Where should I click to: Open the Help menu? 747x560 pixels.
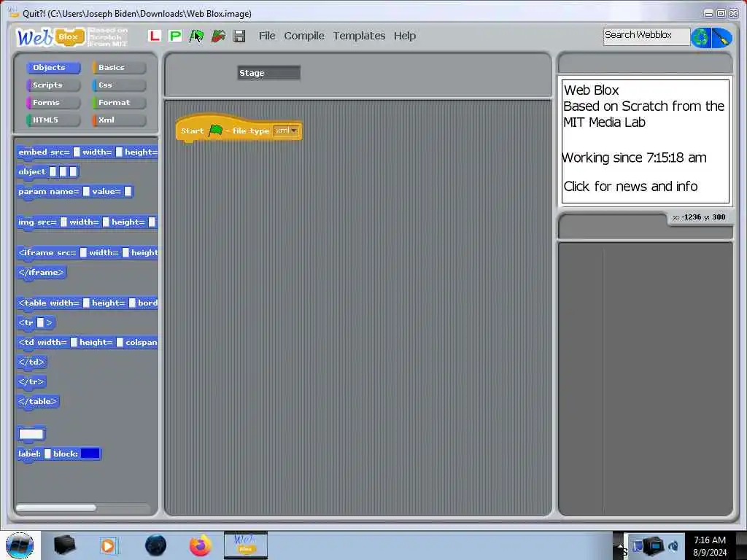click(x=404, y=36)
